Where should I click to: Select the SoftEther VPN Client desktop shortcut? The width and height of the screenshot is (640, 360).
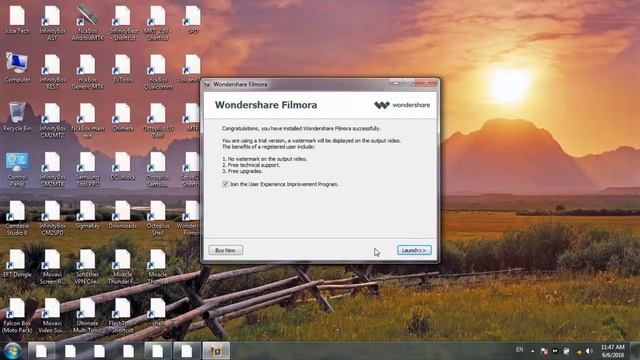87,266
